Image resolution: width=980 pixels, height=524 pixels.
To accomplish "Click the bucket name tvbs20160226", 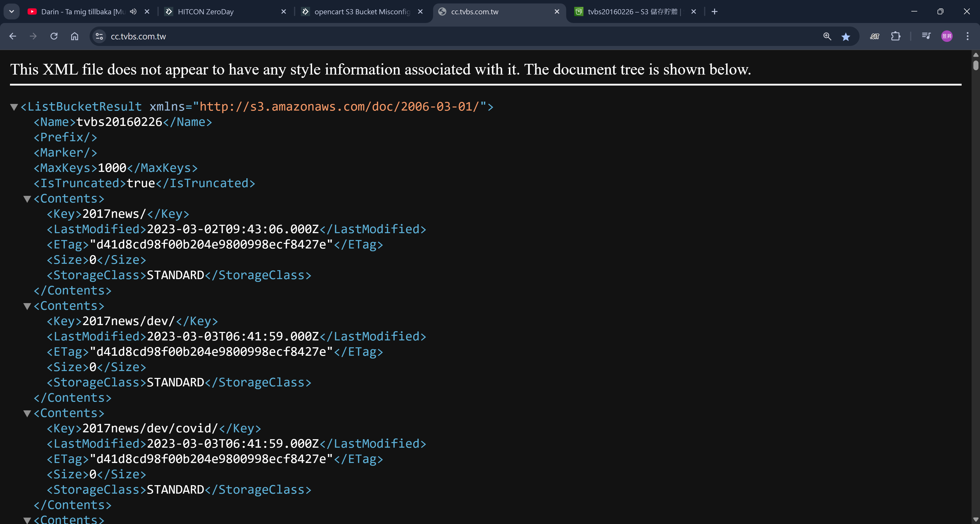I will pos(119,122).
